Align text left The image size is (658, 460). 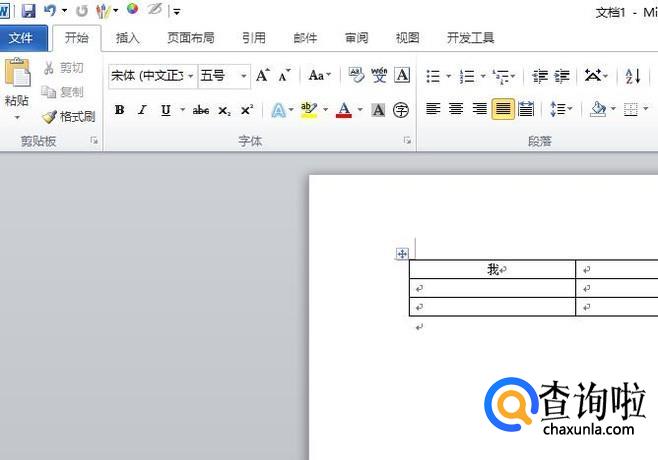(x=433, y=109)
